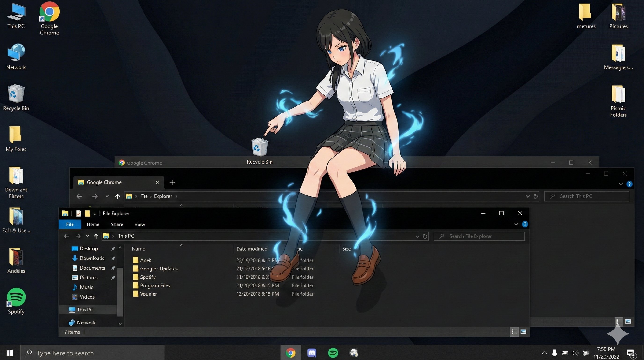This screenshot has height=360, width=644.
Task: Unpin Desktop from Quick access
Action: coord(113,248)
